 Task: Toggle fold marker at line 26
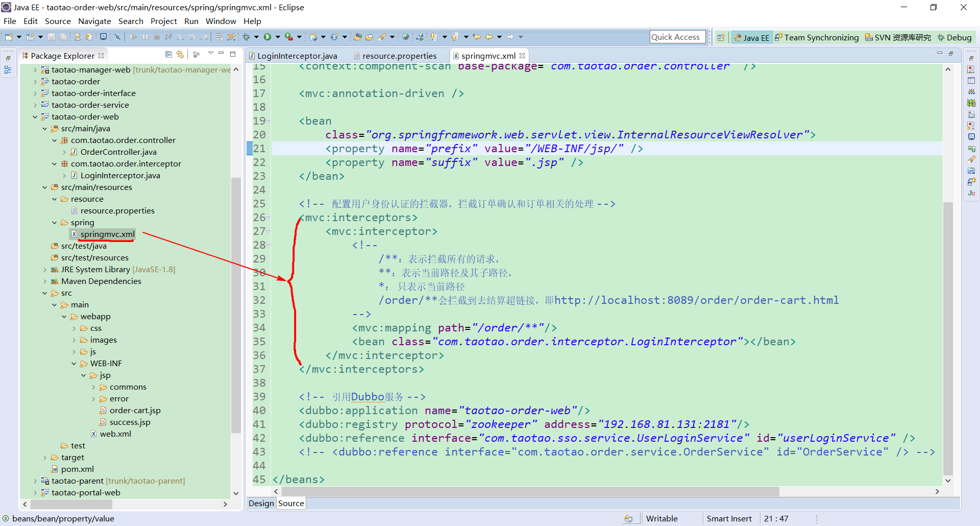click(268, 218)
